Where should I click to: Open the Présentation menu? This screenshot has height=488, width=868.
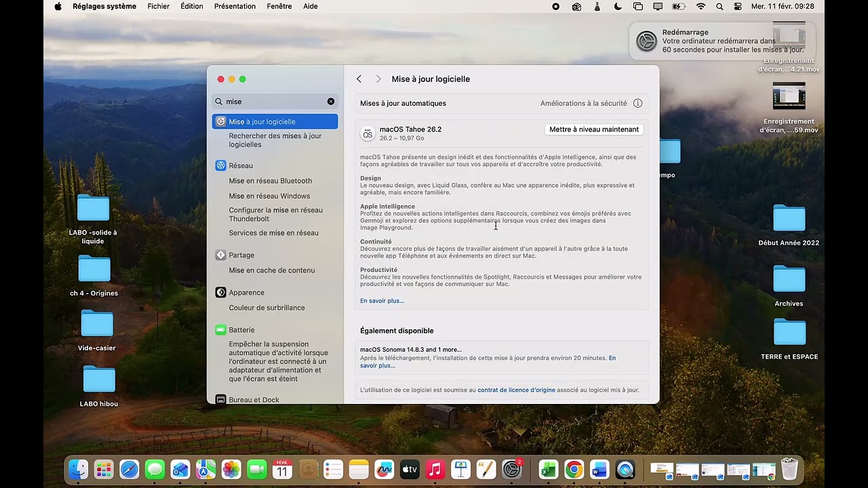(x=235, y=6)
